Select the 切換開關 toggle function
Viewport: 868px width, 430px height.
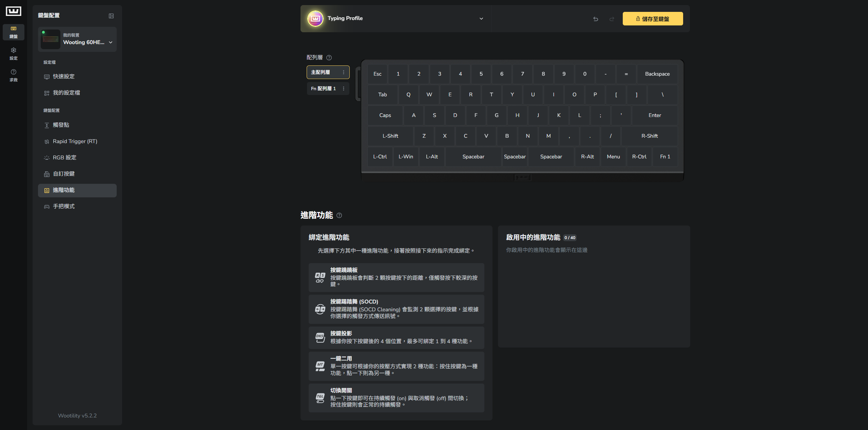point(396,398)
